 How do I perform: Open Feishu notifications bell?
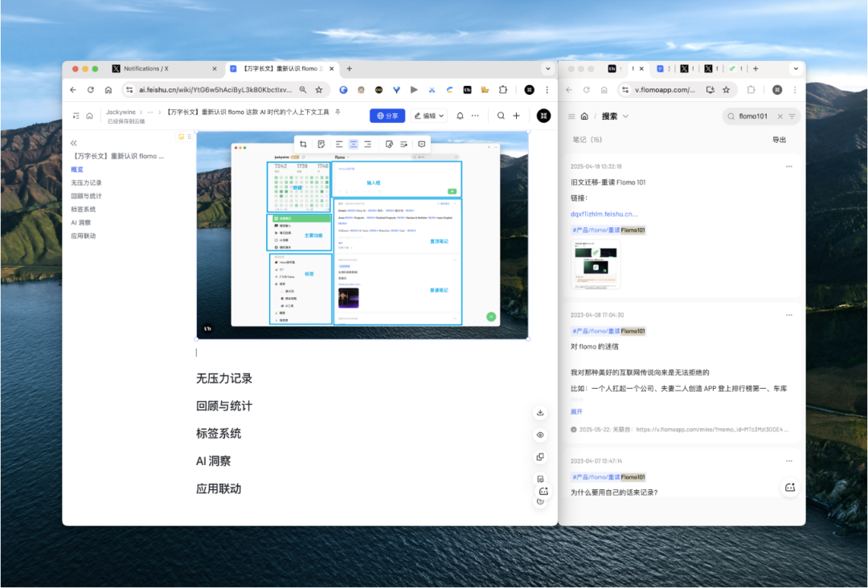tap(460, 116)
